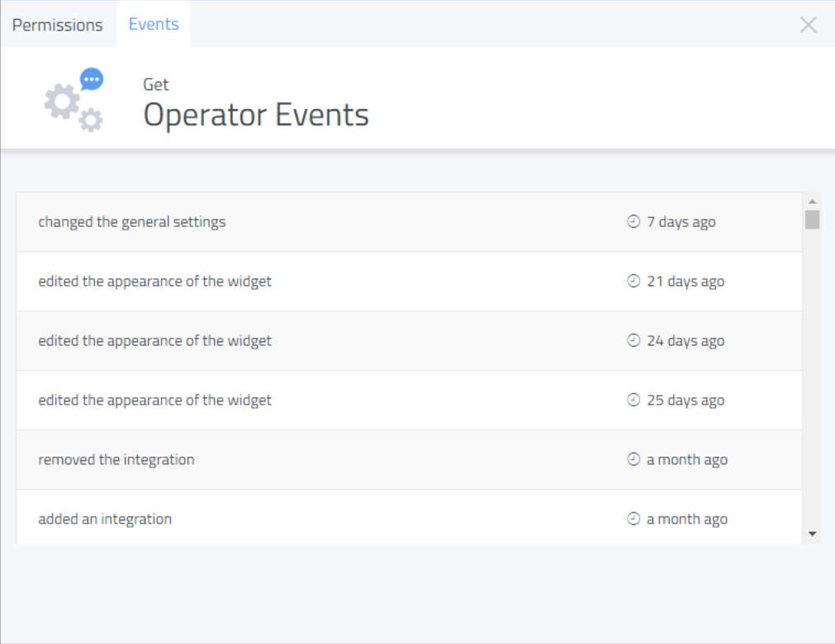Select the 'changed the general settings' event
The height and width of the screenshot is (644, 835).
coord(131,222)
